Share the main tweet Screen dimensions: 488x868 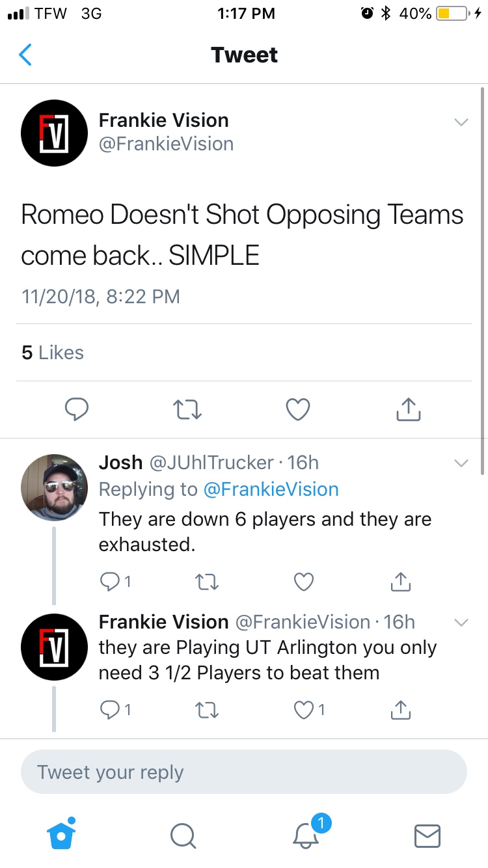(409, 409)
